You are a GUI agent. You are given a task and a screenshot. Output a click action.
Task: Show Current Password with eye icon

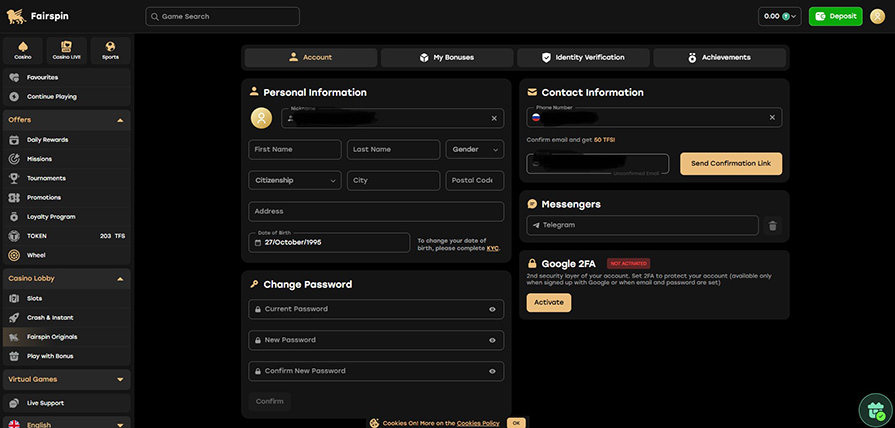coord(492,310)
